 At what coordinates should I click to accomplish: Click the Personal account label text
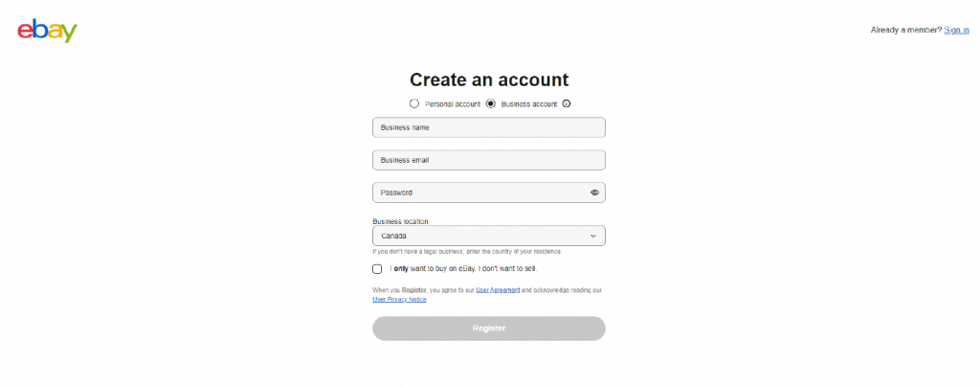click(x=453, y=104)
